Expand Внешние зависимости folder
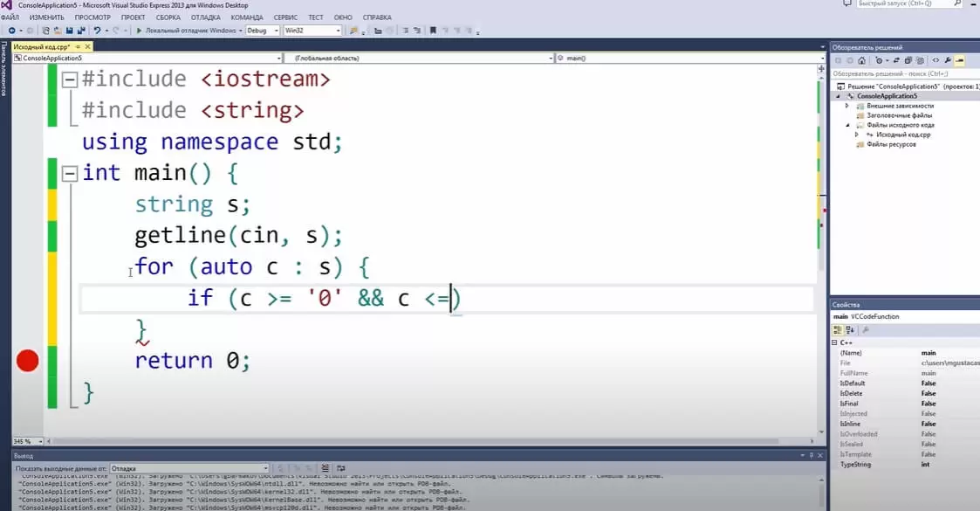Viewport: 980px width, 511px height. click(x=846, y=106)
